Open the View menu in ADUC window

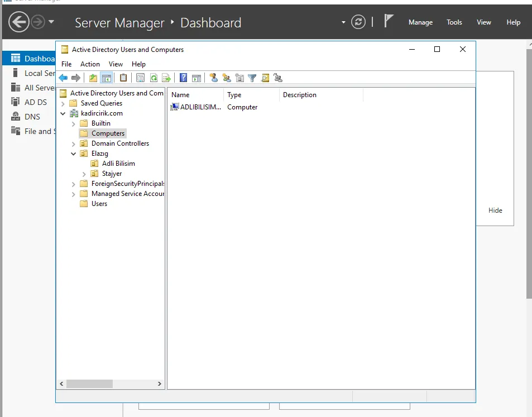(116, 64)
